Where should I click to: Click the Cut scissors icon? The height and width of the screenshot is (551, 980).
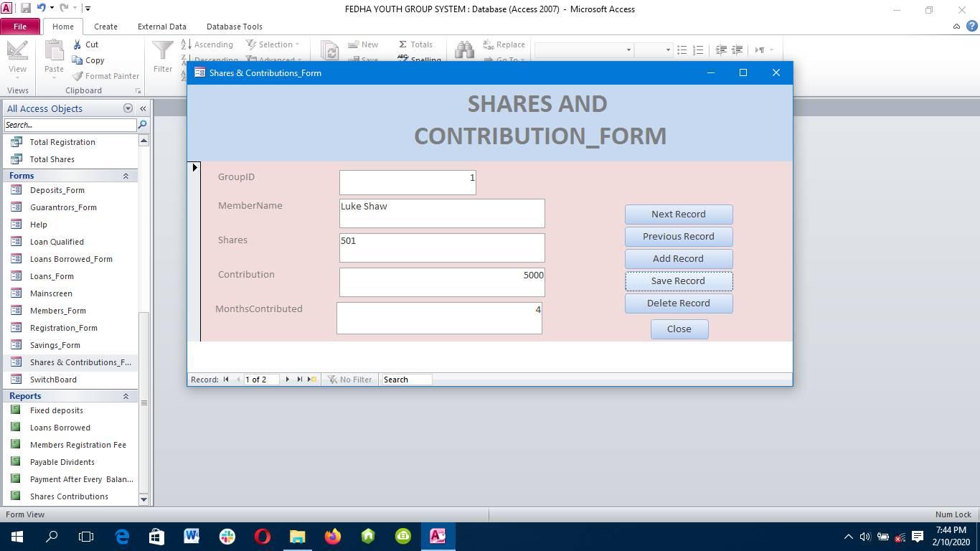[x=77, y=44]
